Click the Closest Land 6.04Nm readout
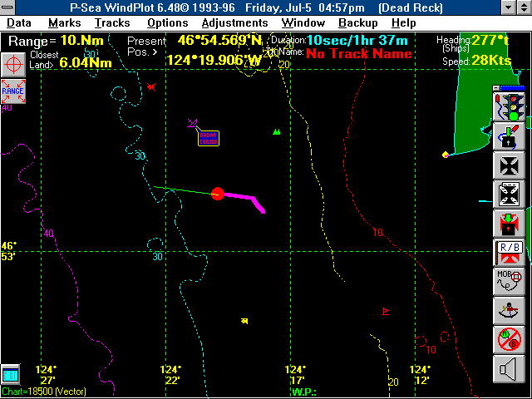 [x=71, y=60]
